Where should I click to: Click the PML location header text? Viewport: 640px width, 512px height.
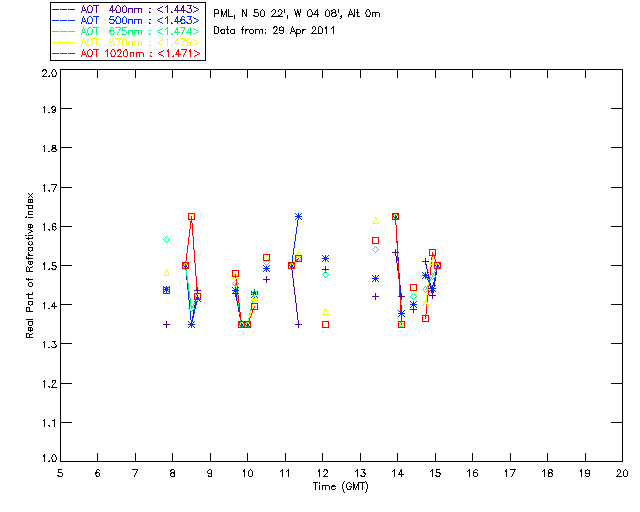[x=297, y=13]
